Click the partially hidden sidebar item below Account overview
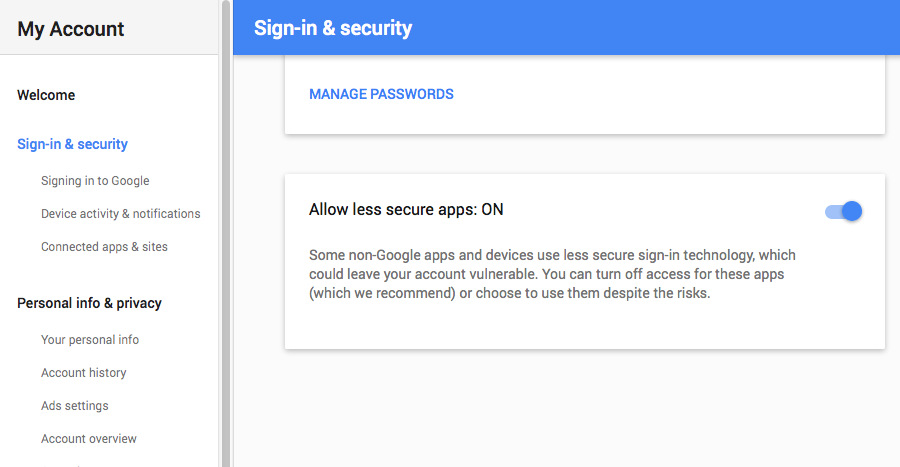 point(63,465)
